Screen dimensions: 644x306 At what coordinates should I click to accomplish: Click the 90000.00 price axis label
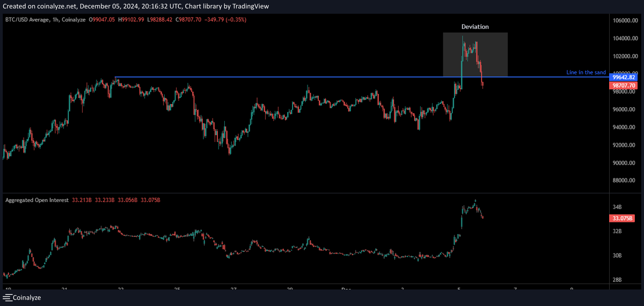click(x=625, y=163)
